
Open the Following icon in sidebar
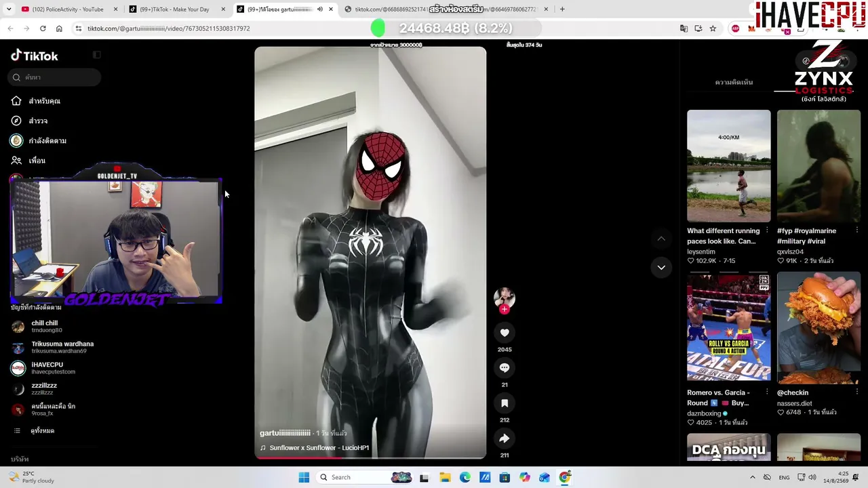click(16, 140)
